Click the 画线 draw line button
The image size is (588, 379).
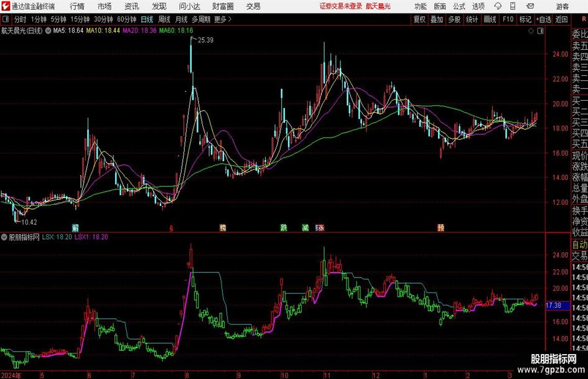tap(490, 19)
